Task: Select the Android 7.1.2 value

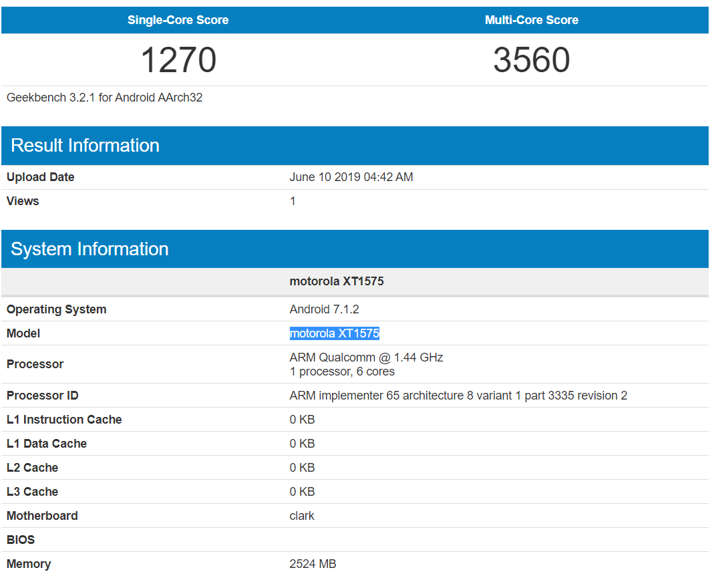Action: 324,309
